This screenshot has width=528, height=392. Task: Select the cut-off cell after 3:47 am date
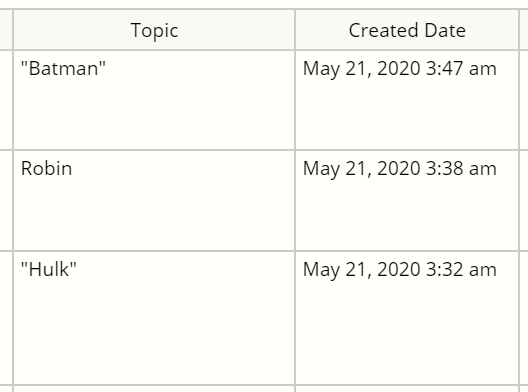[524, 100]
